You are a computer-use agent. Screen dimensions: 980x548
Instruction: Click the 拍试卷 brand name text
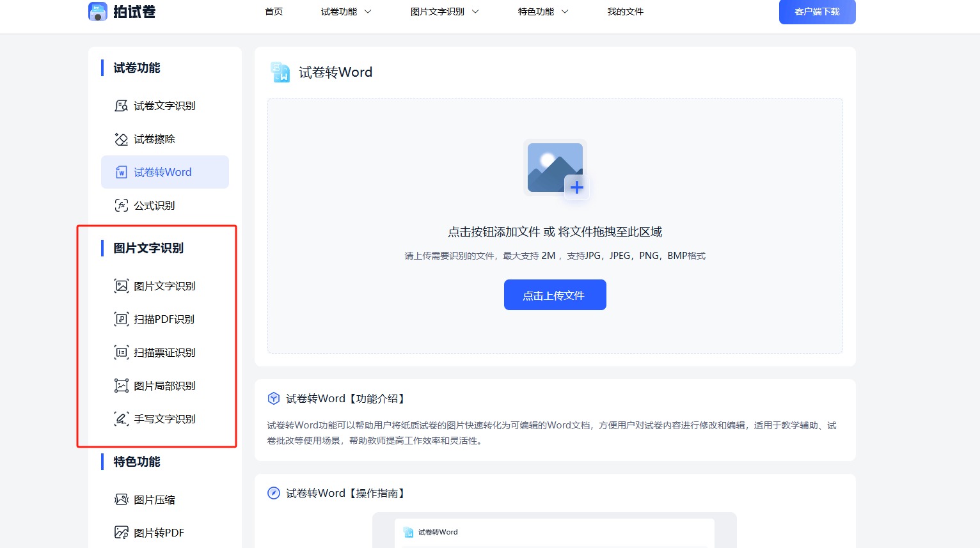tap(134, 12)
